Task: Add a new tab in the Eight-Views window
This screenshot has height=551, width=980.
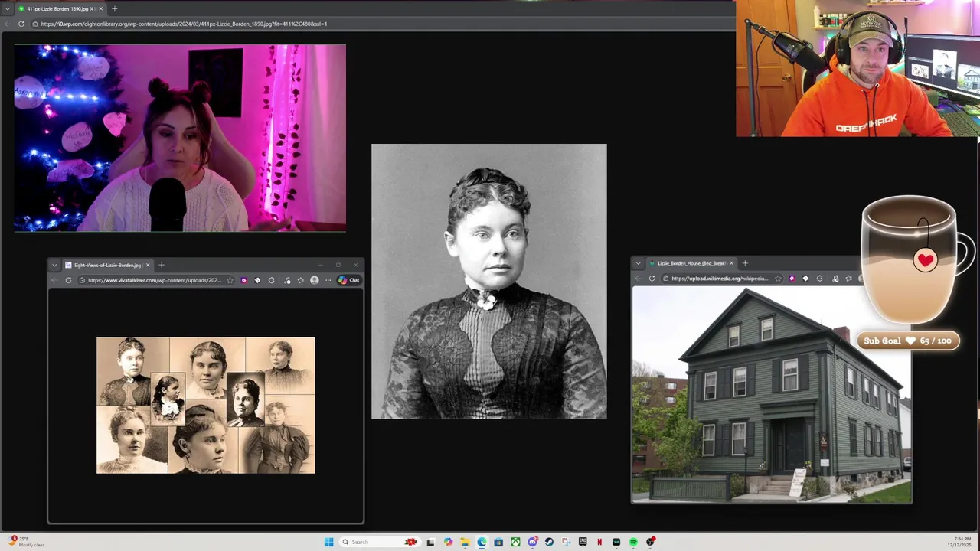Action: pyautogui.click(x=162, y=265)
